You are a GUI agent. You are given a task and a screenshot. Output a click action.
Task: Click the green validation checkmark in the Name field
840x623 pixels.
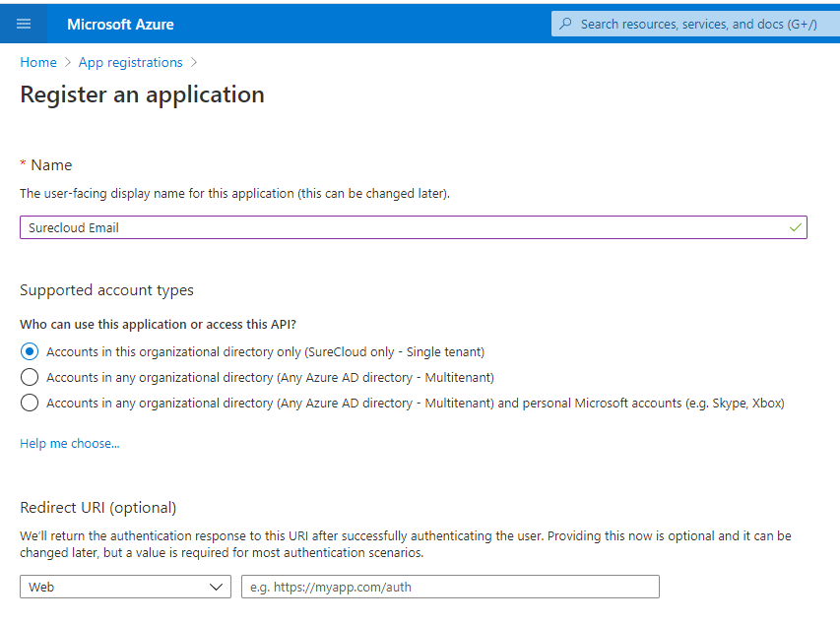(x=795, y=227)
